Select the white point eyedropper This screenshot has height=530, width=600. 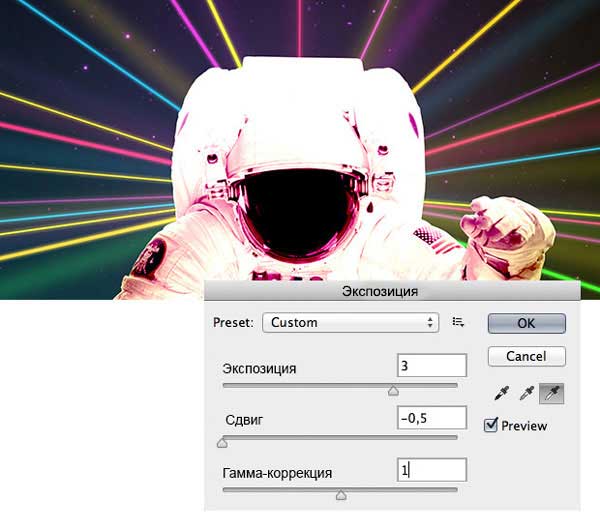click(550, 395)
